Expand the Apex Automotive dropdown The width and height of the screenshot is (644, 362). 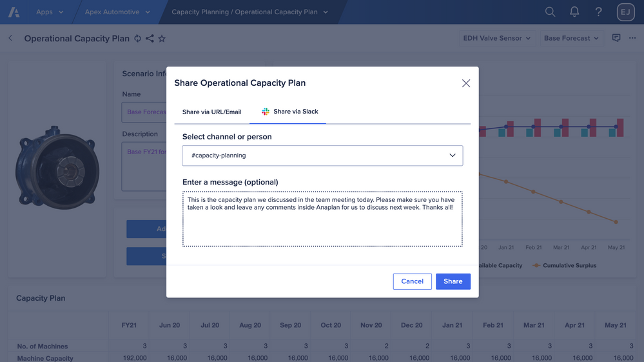click(117, 12)
